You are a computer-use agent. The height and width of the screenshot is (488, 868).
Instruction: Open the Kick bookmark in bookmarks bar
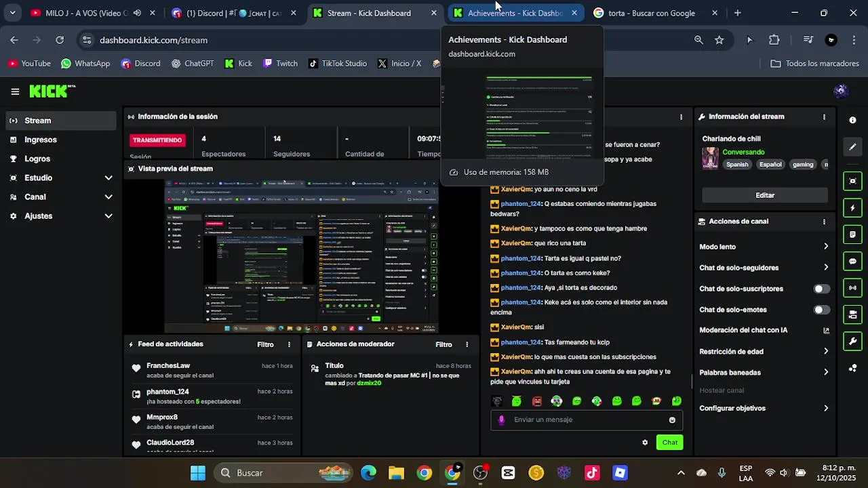[x=239, y=64]
